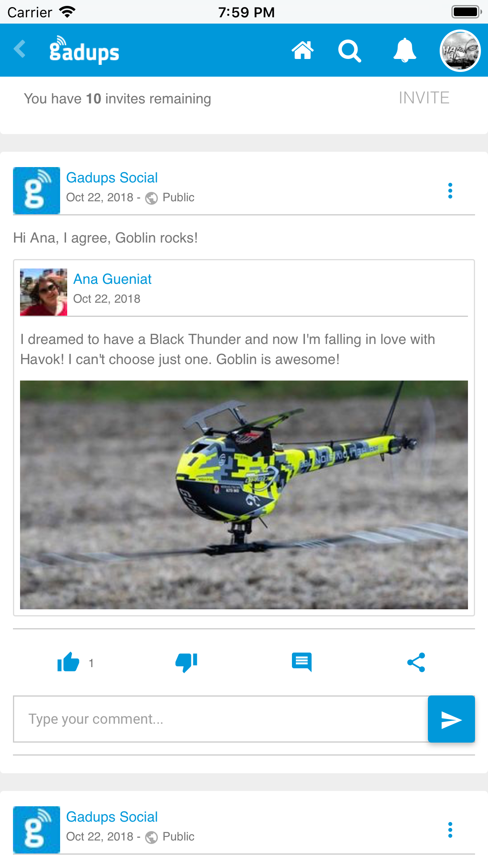Tap the INVITE button
Image resolution: width=488 pixels, height=868 pixels.
pos(424,98)
